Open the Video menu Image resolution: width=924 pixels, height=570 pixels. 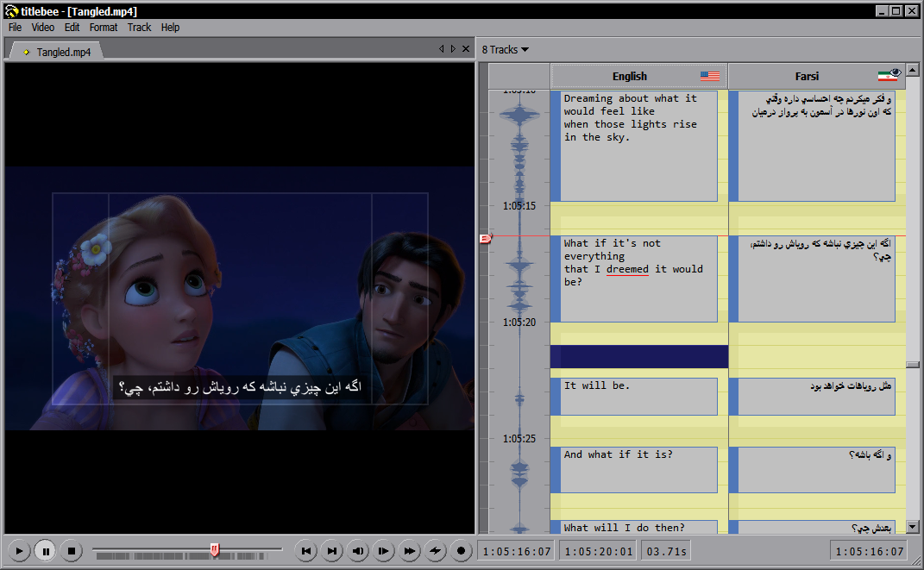42,27
